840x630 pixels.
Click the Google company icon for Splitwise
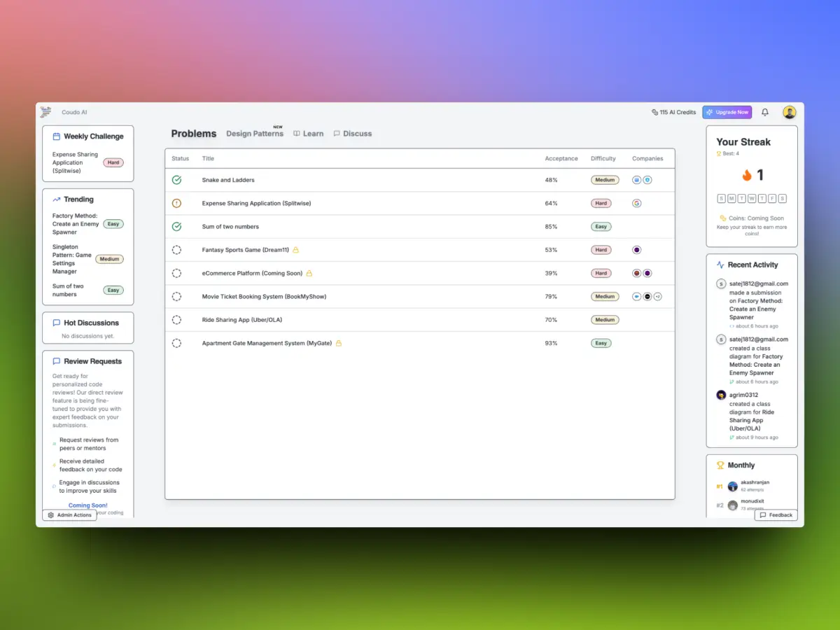click(x=636, y=204)
